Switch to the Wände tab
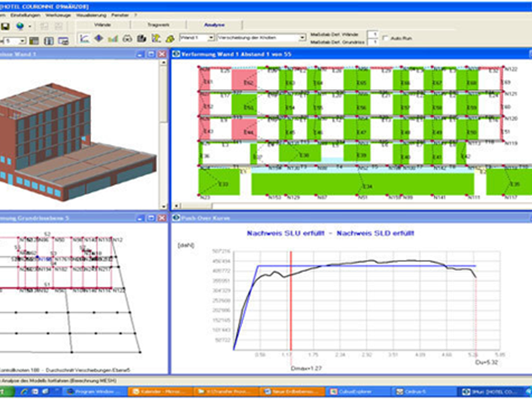Image resolution: width=532 pixels, height=399 pixels. 102,24
